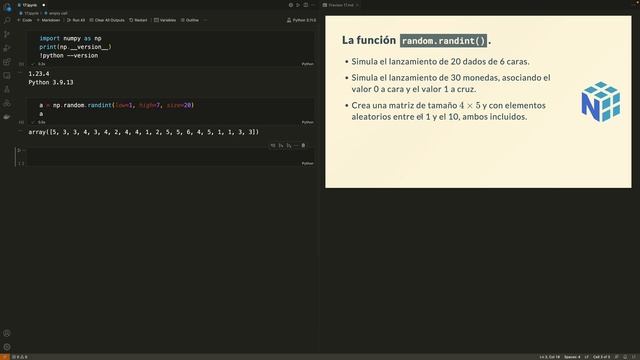The width and height of the screenshot is (640, 360).
Task: Open the Explorer view in activity bar
Action: pos(7,7)
